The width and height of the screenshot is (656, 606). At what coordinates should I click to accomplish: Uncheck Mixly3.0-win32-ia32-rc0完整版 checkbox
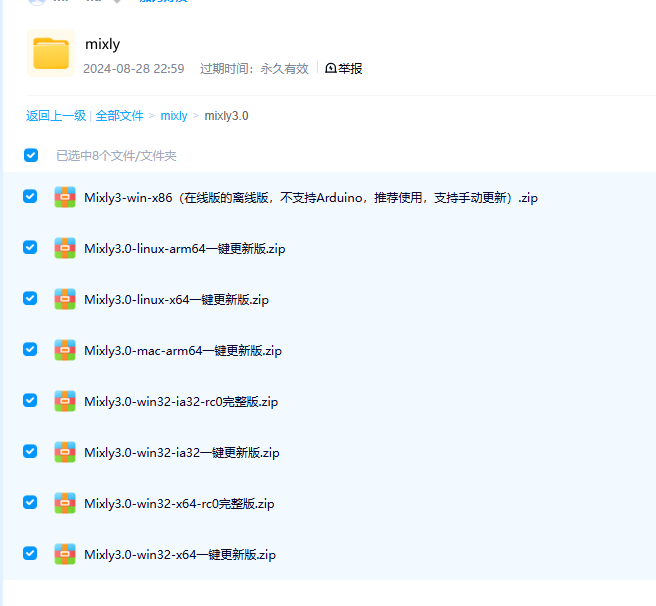pos(30,401)
